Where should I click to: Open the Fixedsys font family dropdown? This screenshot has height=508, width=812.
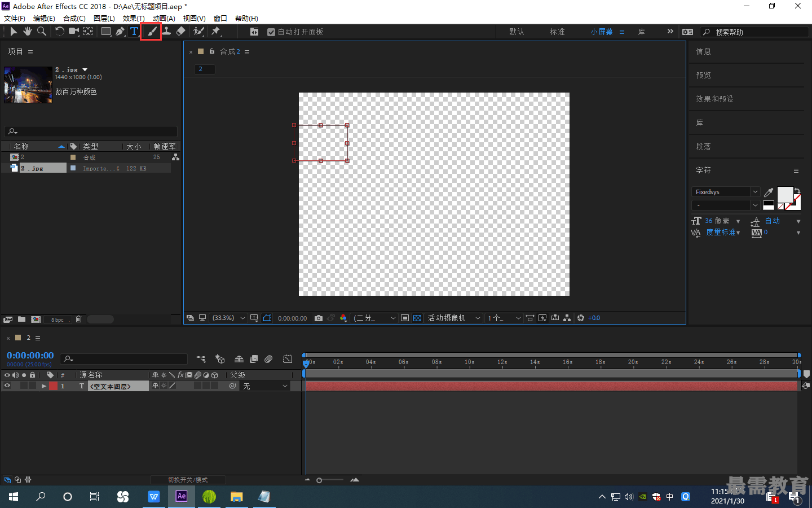tap(726, 192)
